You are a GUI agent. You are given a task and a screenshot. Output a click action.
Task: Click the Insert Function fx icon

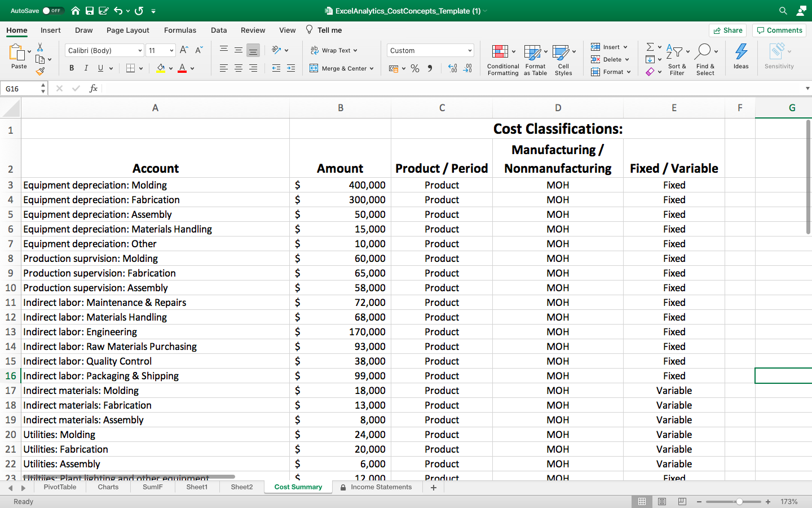click(94, 89)
